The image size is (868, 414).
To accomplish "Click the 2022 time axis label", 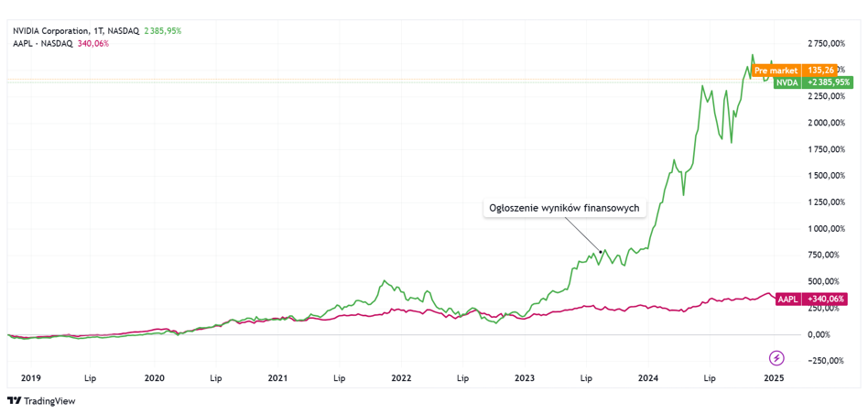I will pos(401,378).
